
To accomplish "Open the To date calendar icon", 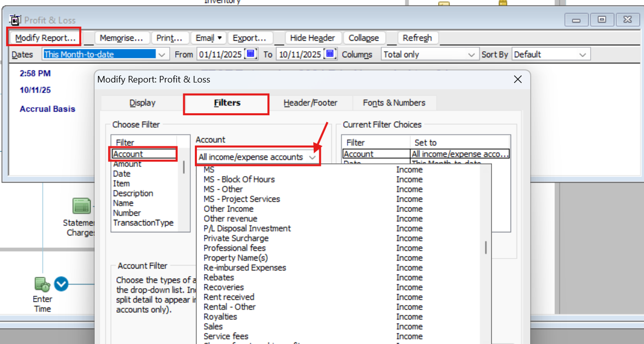I will click(330, 54).
